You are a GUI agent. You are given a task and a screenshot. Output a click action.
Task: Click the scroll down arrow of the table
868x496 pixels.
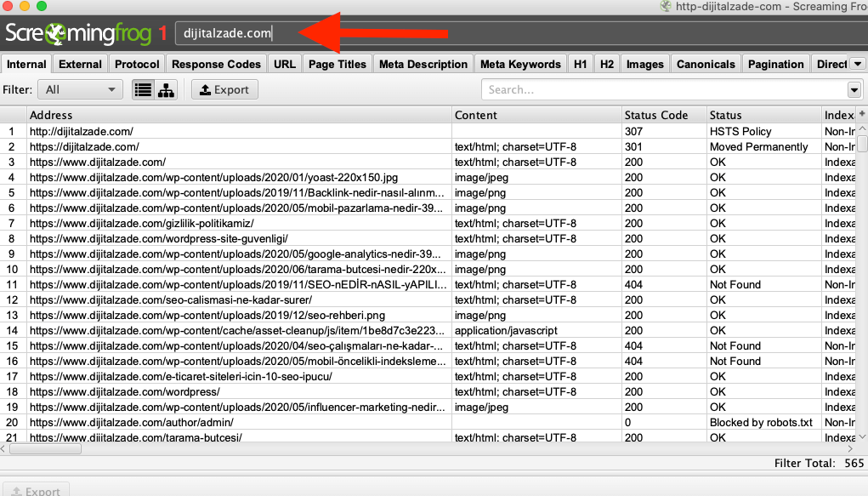point(862,436)
